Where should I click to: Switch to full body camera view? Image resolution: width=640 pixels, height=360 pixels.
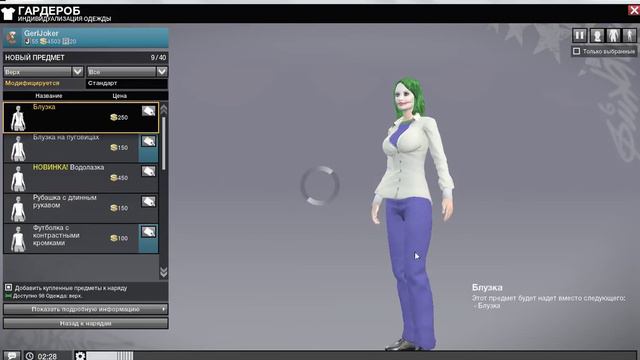coord(629,36)
